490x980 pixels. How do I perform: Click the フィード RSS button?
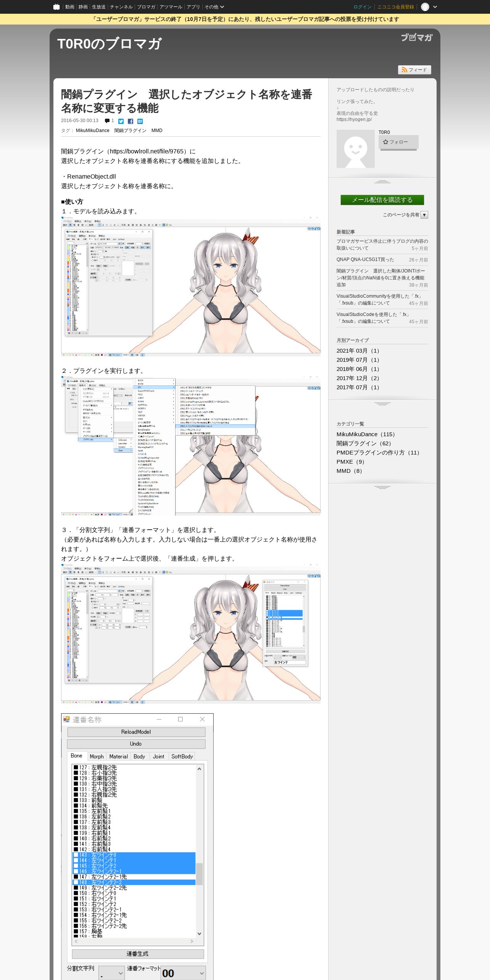tap(414, 70)
